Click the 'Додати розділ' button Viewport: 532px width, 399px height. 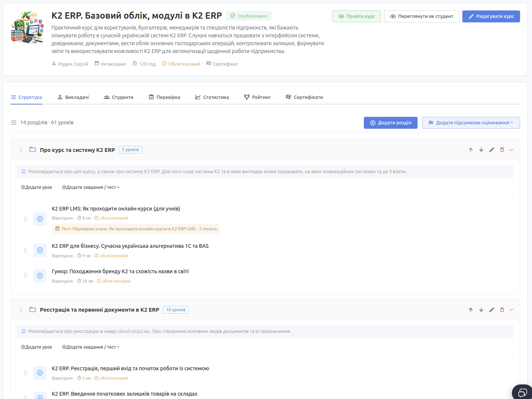[x=391, y=123]
